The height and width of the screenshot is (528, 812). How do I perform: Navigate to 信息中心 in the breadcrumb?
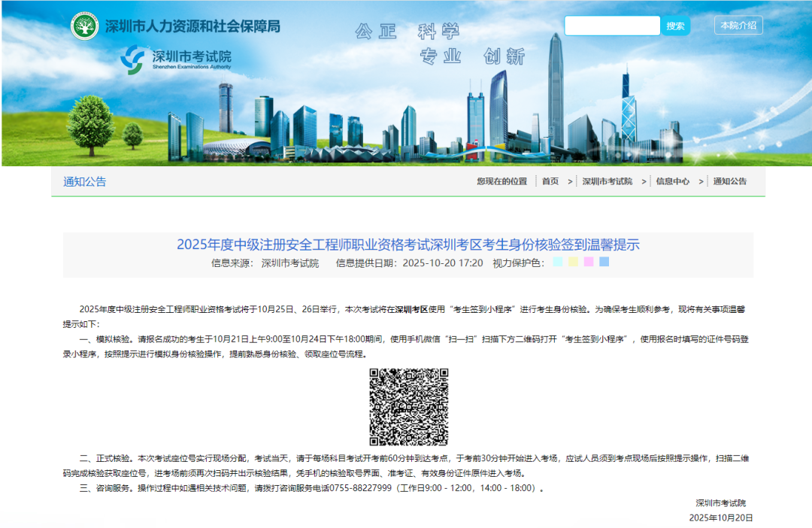(672, 181)
